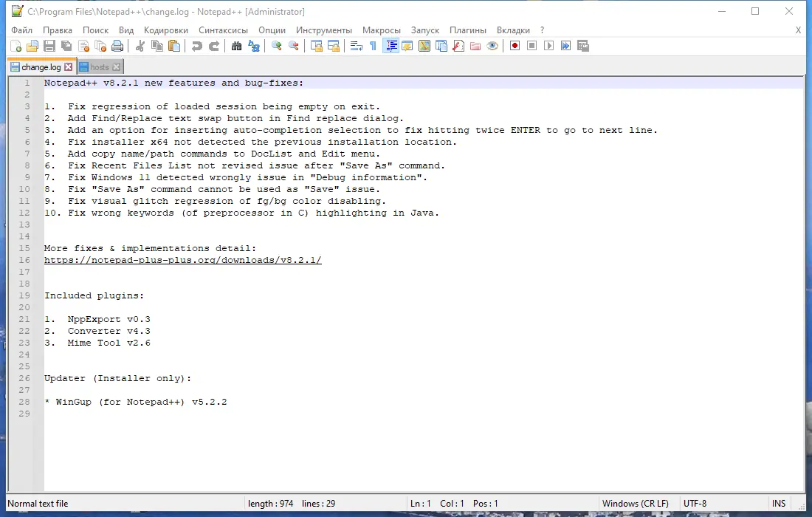Open the Плагины menu

click(468, 30)
